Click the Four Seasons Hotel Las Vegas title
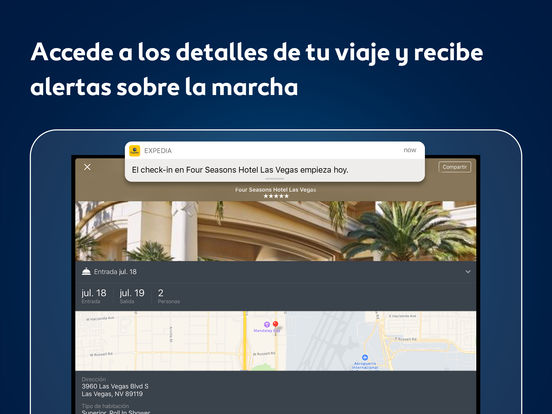552x414 pixels. tap(276, 190)
